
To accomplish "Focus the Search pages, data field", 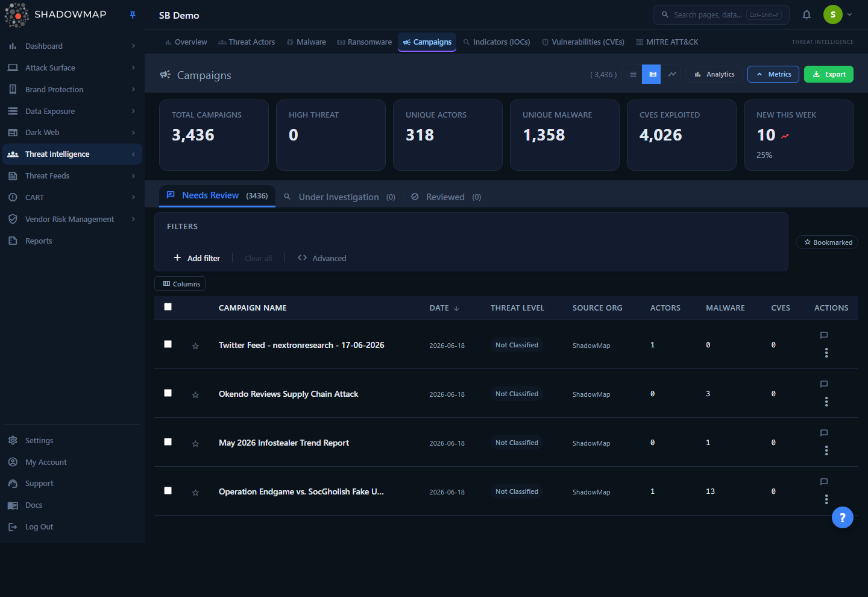I will coord(721,14).
